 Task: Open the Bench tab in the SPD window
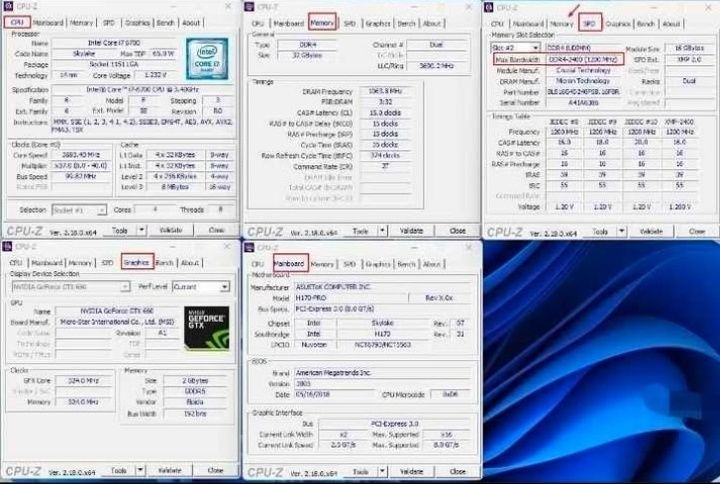coord(646,24)
